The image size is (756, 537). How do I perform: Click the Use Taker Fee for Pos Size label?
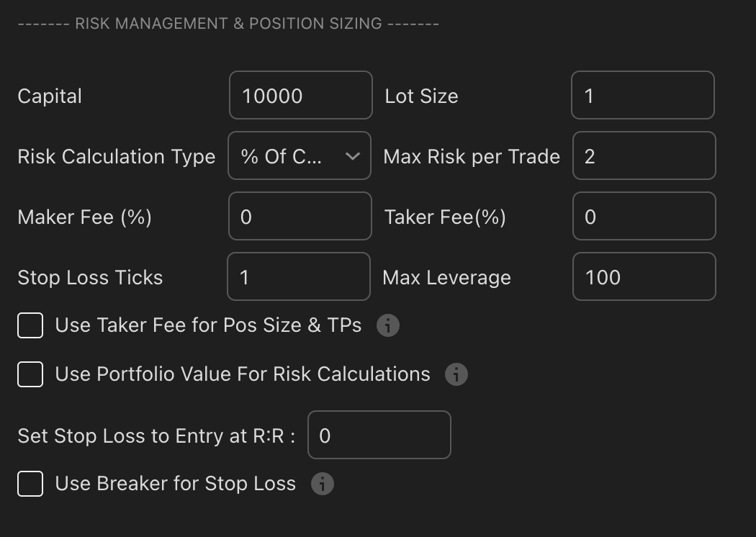tap(208, 325)
